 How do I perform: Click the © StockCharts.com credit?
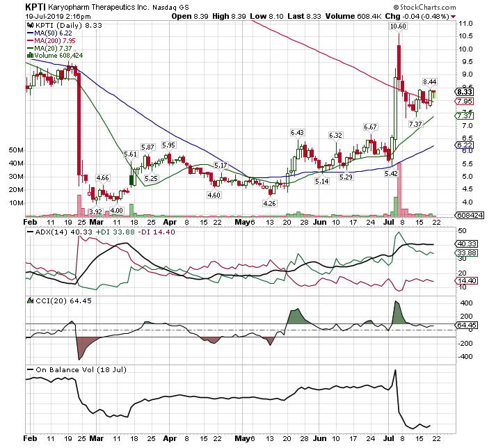tap(424, 7)
